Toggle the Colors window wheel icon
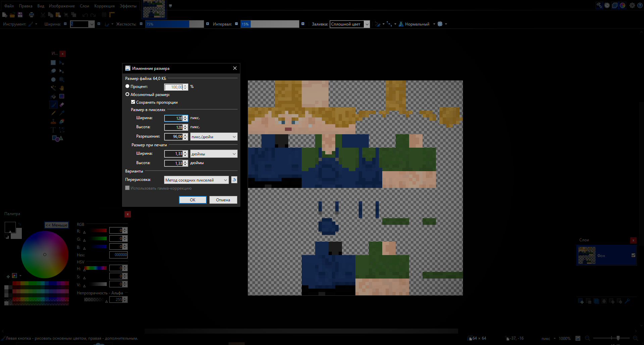The height and width of the screenshot is (345, 644). point(623,5)
